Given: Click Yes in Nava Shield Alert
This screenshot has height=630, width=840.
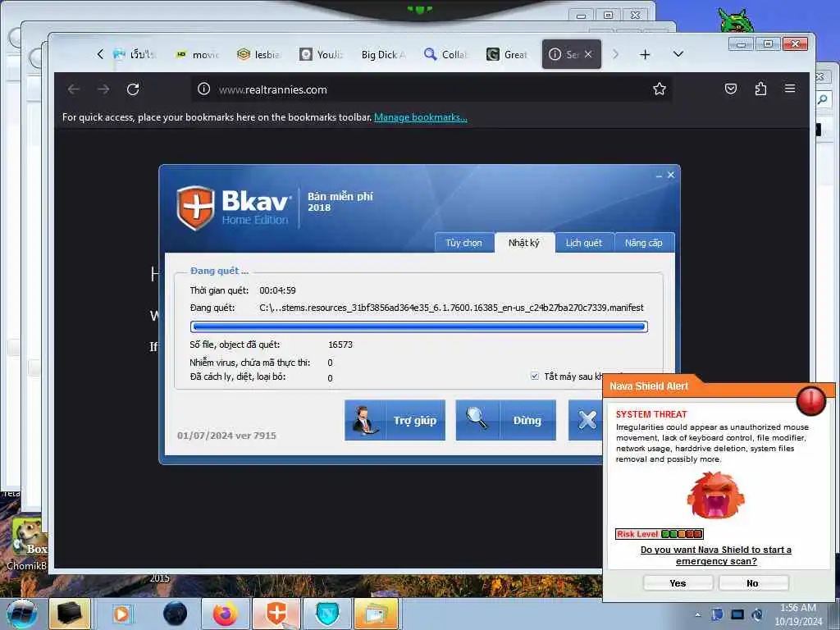Looking at the screenshot, I should click(x=678, y=583).
